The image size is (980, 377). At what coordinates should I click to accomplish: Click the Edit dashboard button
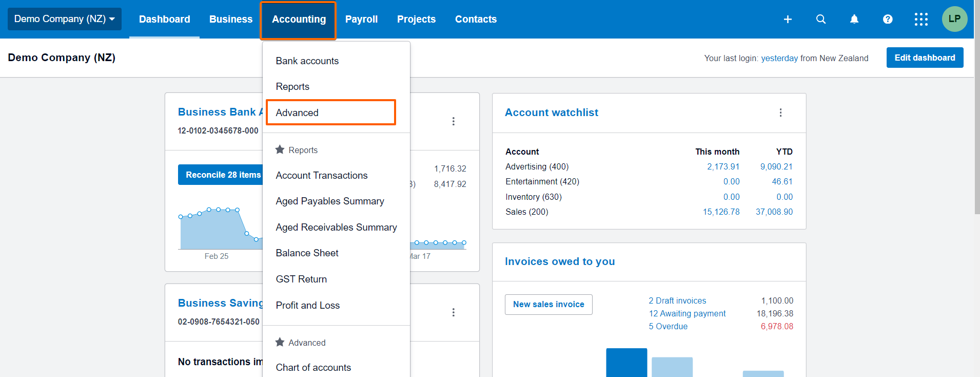tap(925, 58)
